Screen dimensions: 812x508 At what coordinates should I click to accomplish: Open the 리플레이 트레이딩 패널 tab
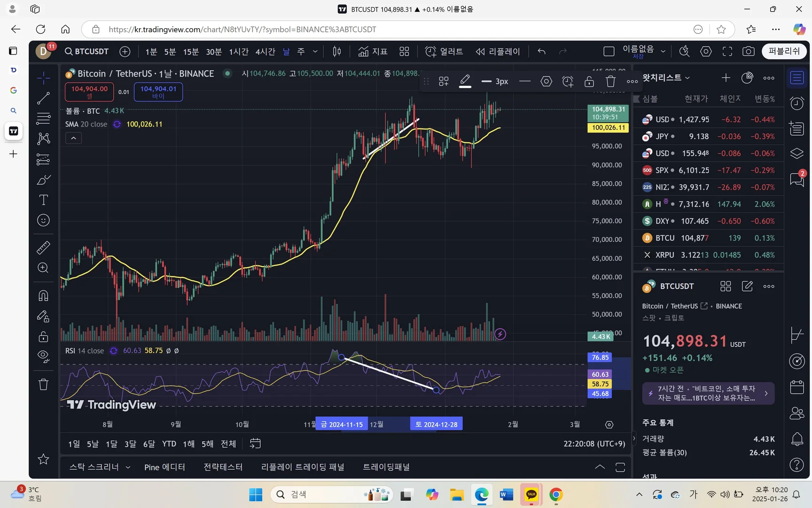pyautogui.click(x=303, y=467)
